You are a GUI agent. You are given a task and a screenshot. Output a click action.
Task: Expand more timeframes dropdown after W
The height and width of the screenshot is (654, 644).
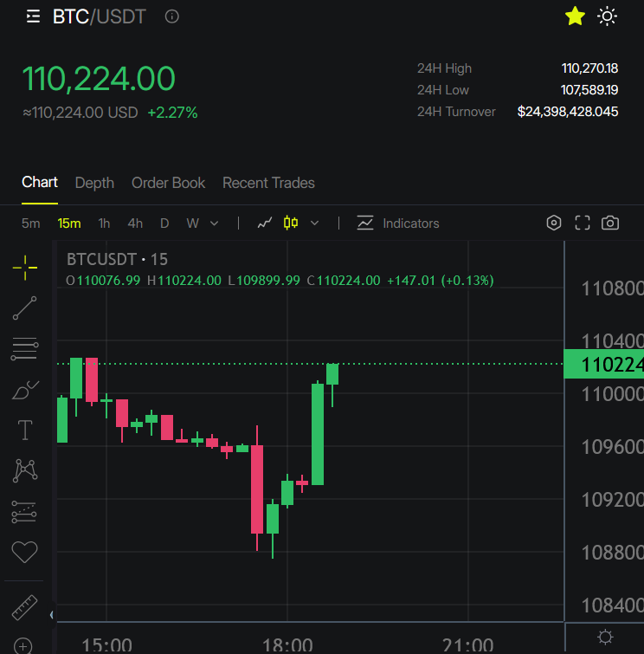click(215, 223)
